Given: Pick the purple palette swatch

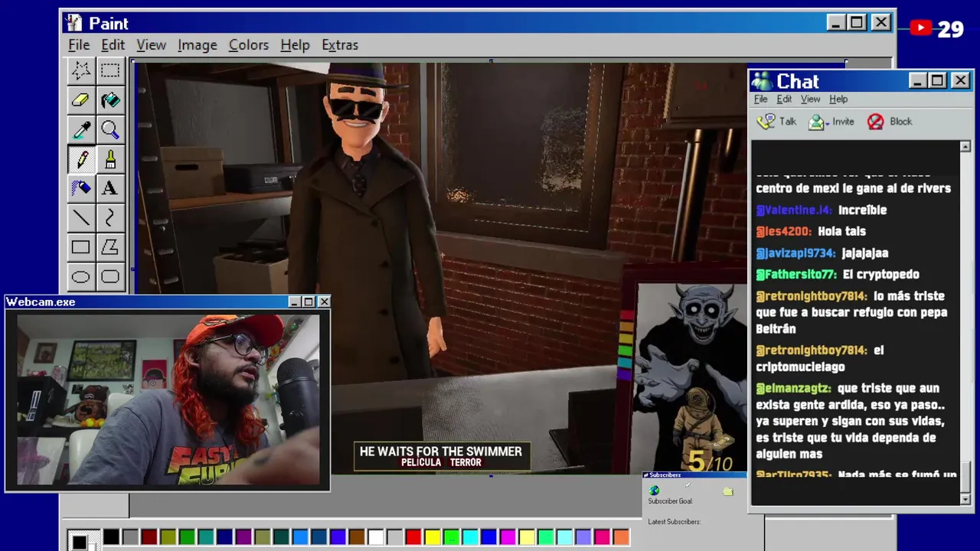Looking at the screenshot, I should click(243, 537).
